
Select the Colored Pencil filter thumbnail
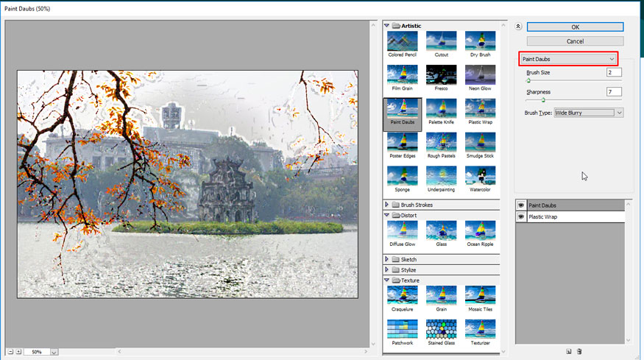coord(402,42)
